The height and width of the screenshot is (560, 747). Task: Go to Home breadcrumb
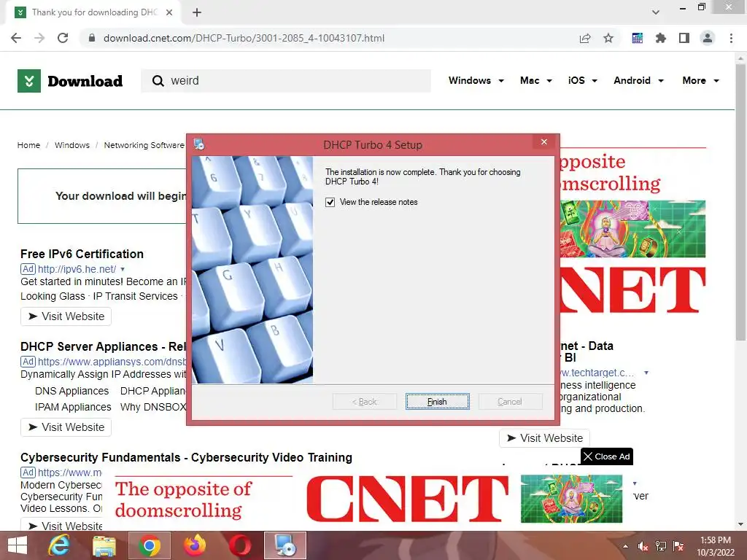pyautogui.click(x=28, y=145)
